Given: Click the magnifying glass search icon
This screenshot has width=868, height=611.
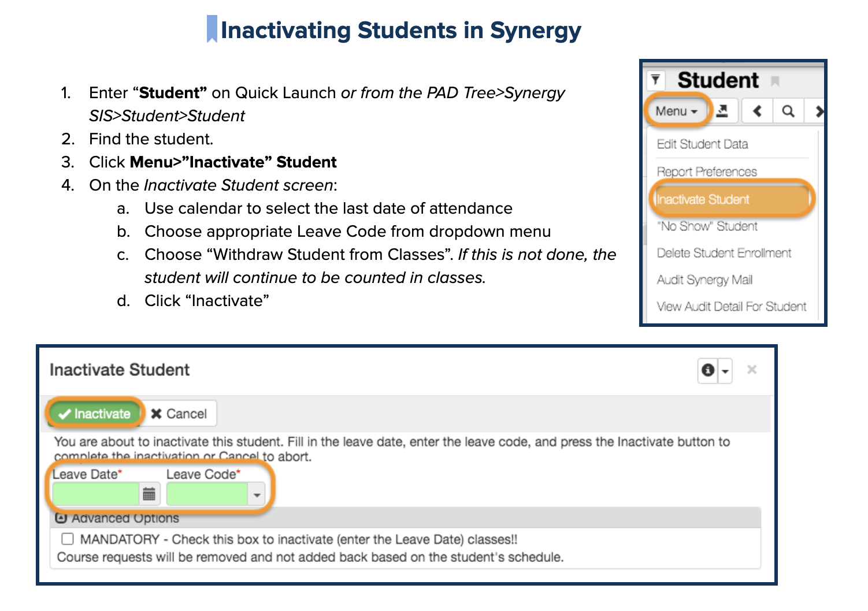Looking at the screenshot, I should (788, 111).
